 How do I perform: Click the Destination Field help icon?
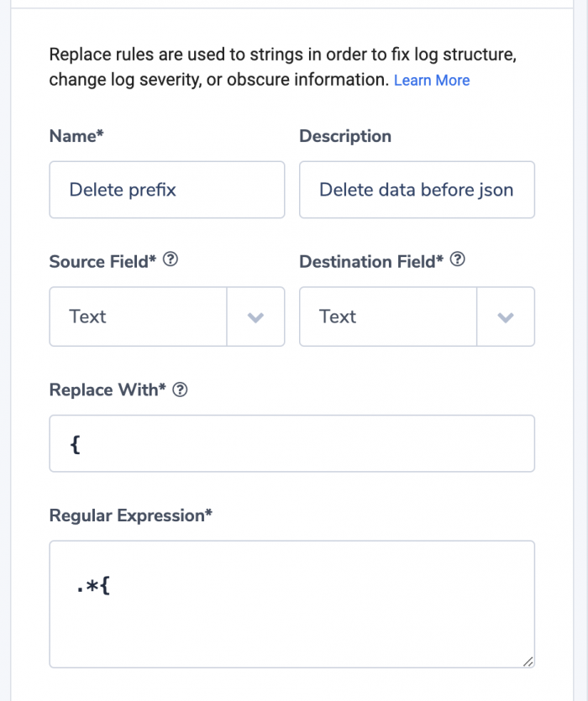(457, 259)
